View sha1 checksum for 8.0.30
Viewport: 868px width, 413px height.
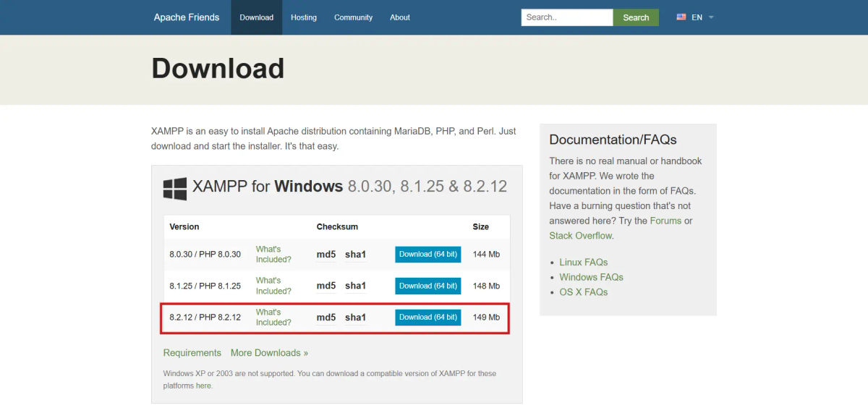pos(355,255)
